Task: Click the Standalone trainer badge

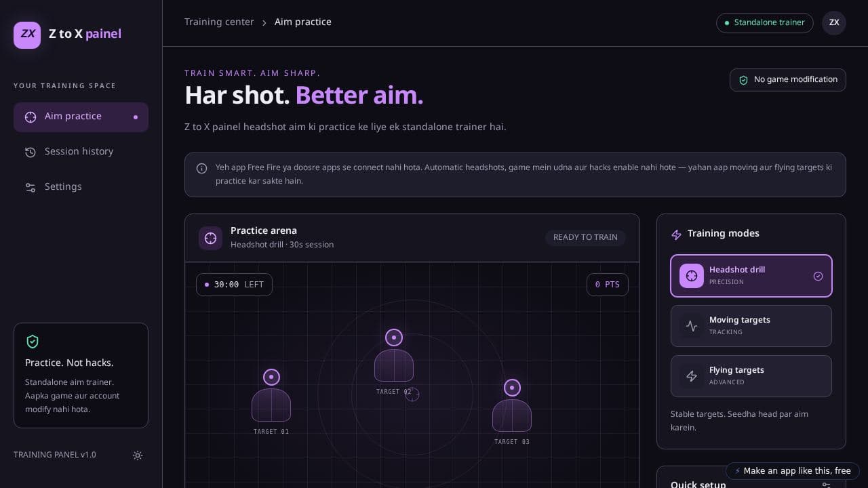Action: point(764,22)
